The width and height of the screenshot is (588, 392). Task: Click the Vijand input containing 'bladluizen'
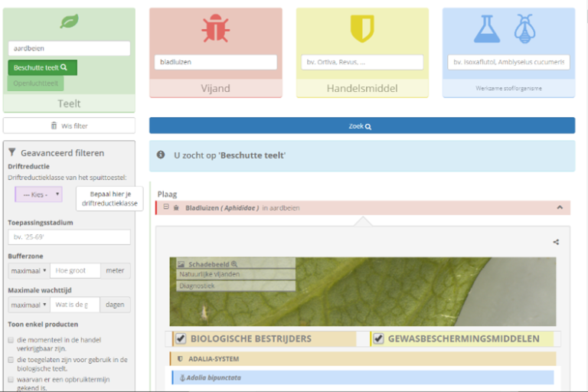[216, 62]
